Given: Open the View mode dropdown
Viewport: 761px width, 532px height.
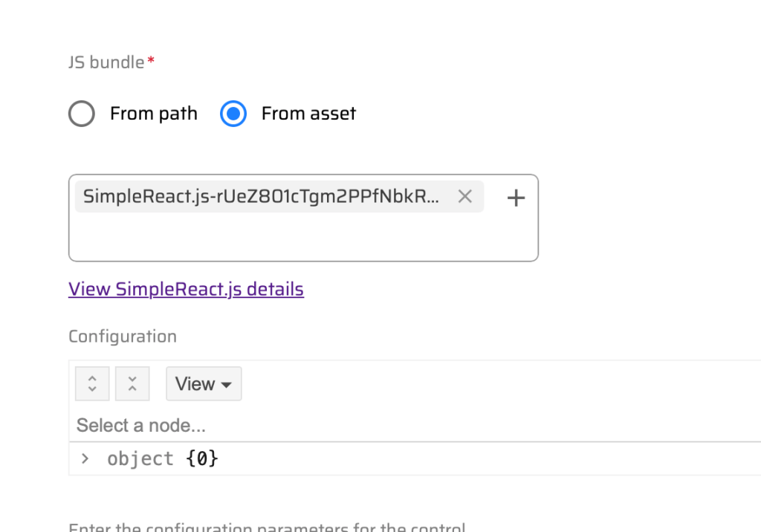Looking at the screenshot, I should pyautogui.click(x=204, y=384).
